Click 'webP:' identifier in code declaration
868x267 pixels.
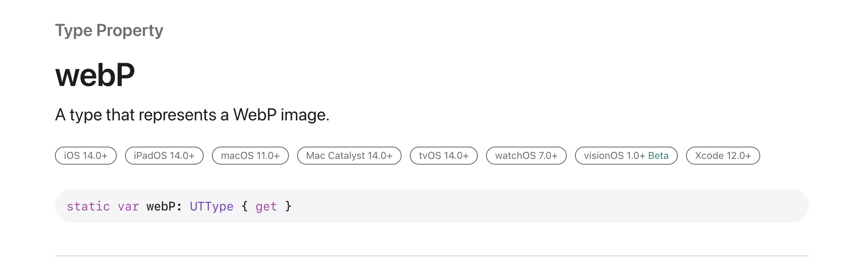(x=164, y=206)
